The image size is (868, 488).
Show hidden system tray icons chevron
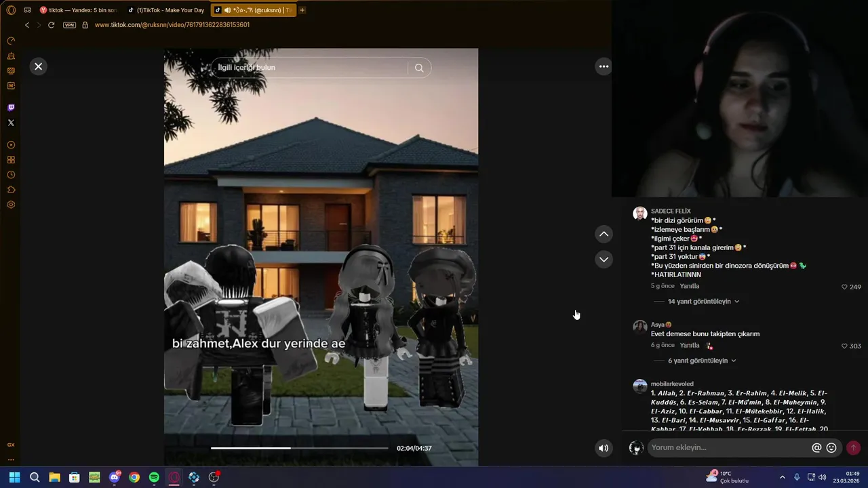click(782, 477)
